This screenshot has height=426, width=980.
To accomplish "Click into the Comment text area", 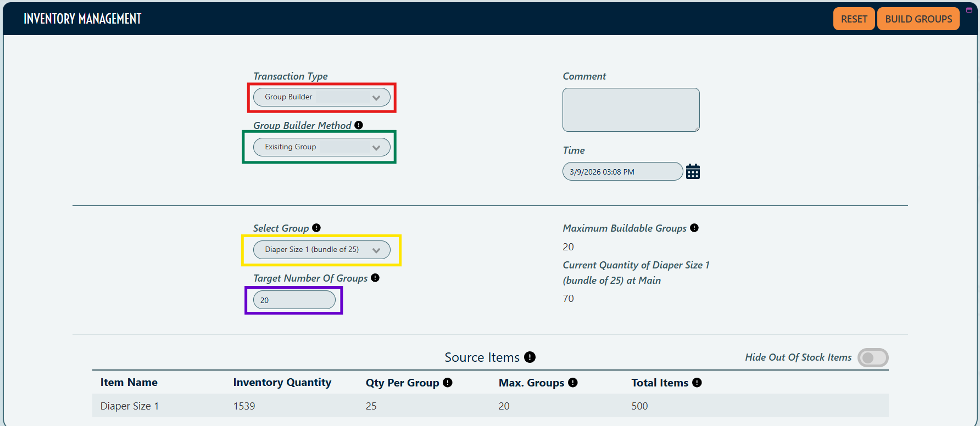I will [x=631, y=110].
